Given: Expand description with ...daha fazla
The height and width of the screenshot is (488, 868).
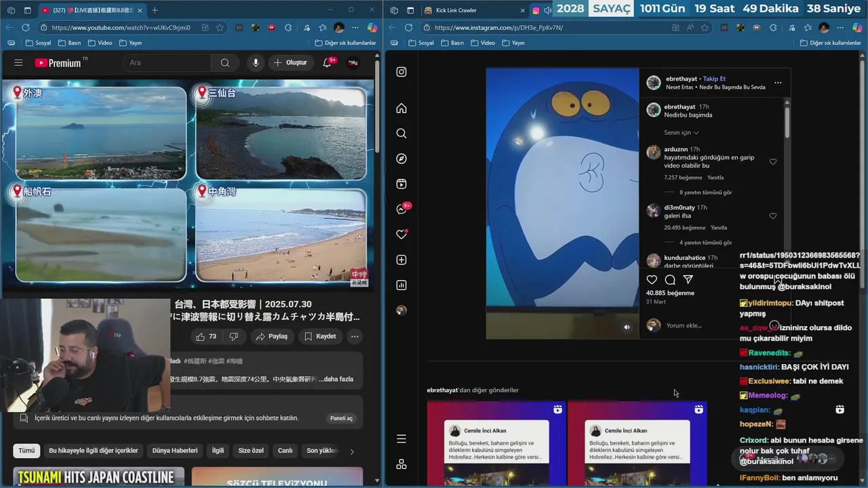Looking at the screenshot, I should pos(337,379).
